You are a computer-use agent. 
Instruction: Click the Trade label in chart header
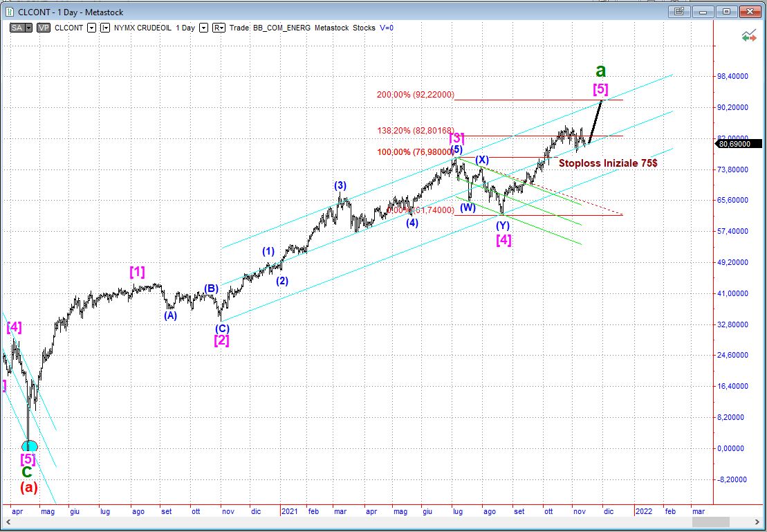[x=239, y=28]
